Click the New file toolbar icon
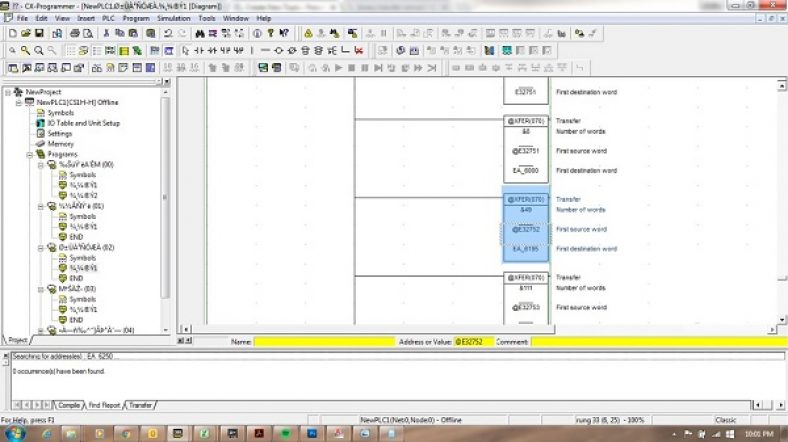The width and height of the screenshot is (788, 442). click(12, 33)
